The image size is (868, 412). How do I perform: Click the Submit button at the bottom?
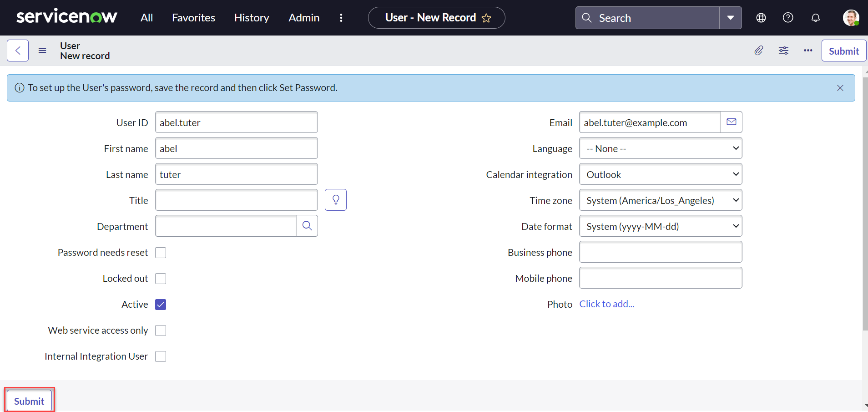click(29, 401)
